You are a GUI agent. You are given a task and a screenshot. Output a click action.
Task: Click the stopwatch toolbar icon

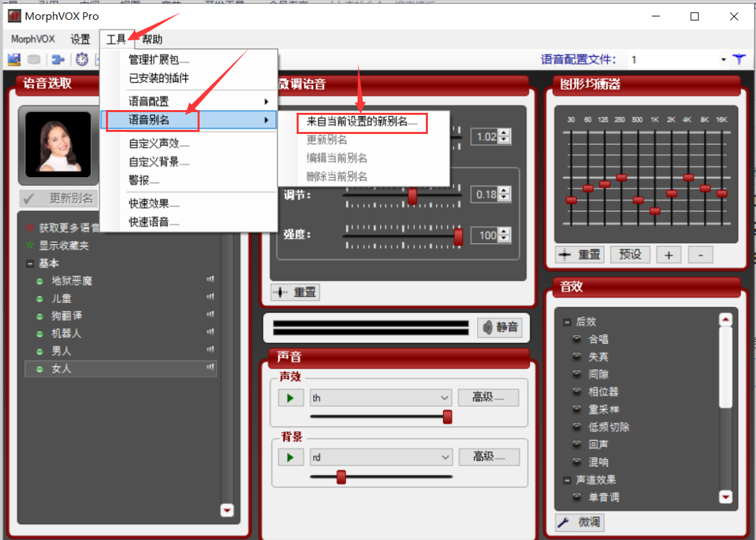tap(82, 59)
